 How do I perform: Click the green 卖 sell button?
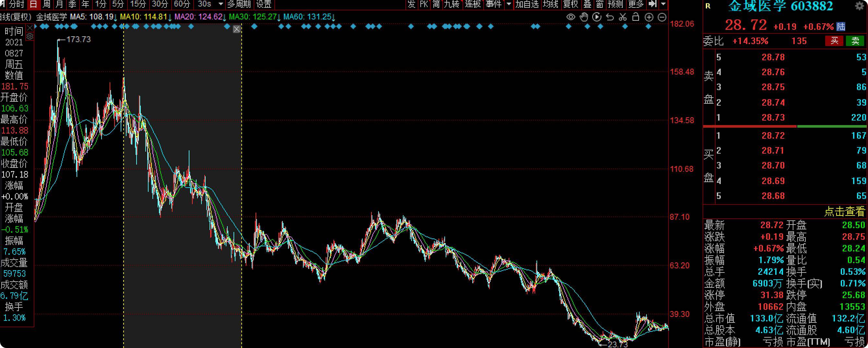[855, 41]
